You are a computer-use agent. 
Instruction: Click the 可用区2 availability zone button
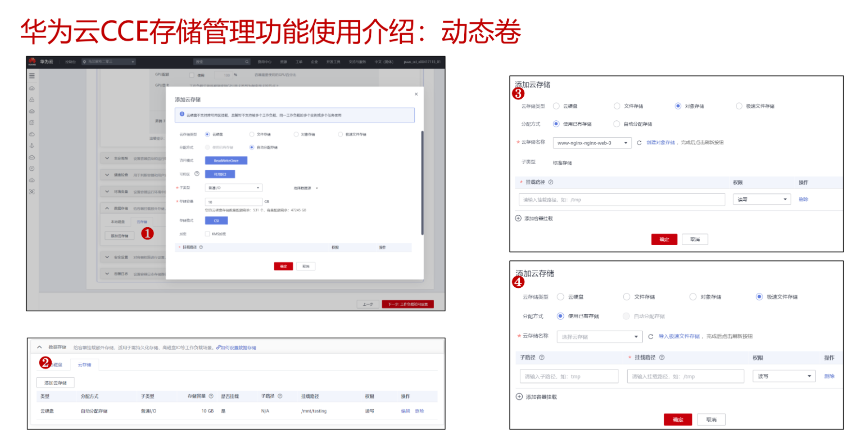point(220,174)
